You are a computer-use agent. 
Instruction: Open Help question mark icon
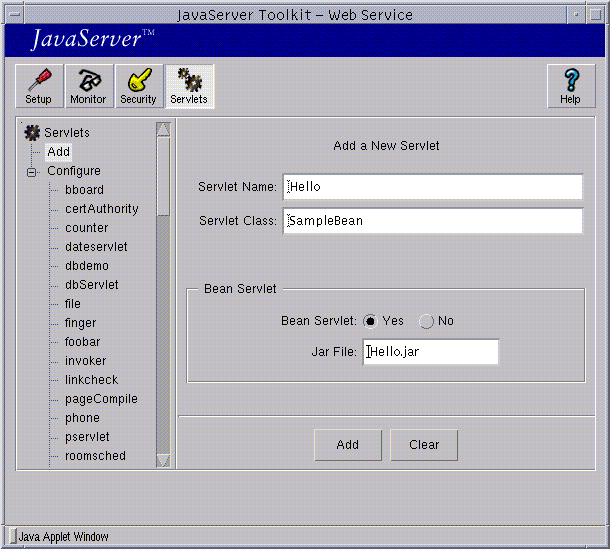click(571, 86)
